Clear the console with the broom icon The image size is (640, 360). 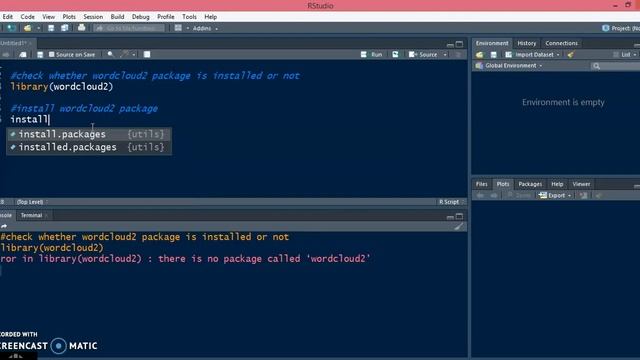459,227
